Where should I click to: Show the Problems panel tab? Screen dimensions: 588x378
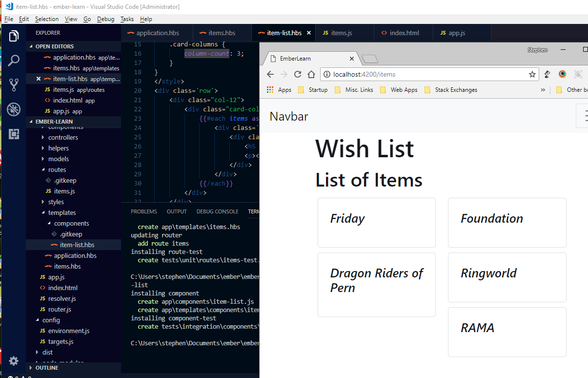tap(144, 211)
